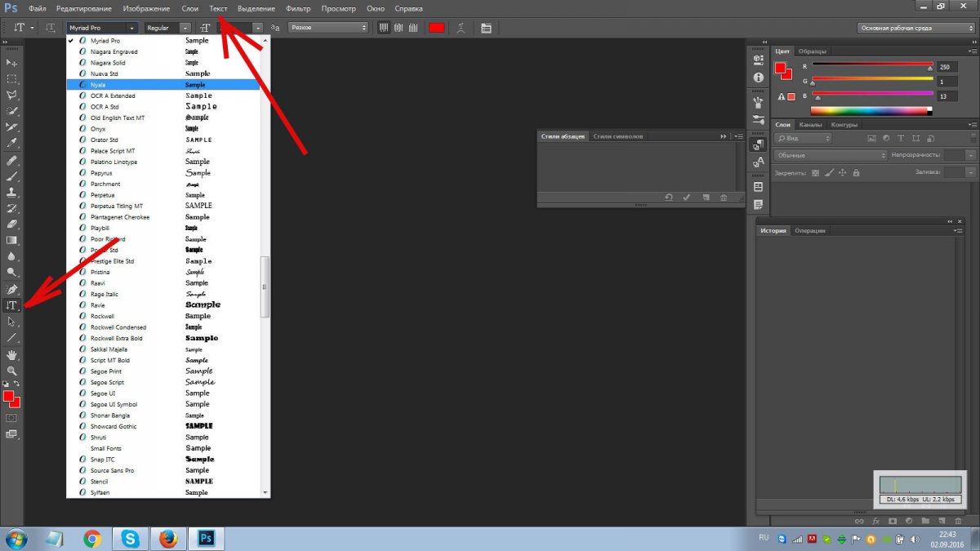Switch to the Каналы tab
Viewport: 980px width, 551px height.
point(810,125)
